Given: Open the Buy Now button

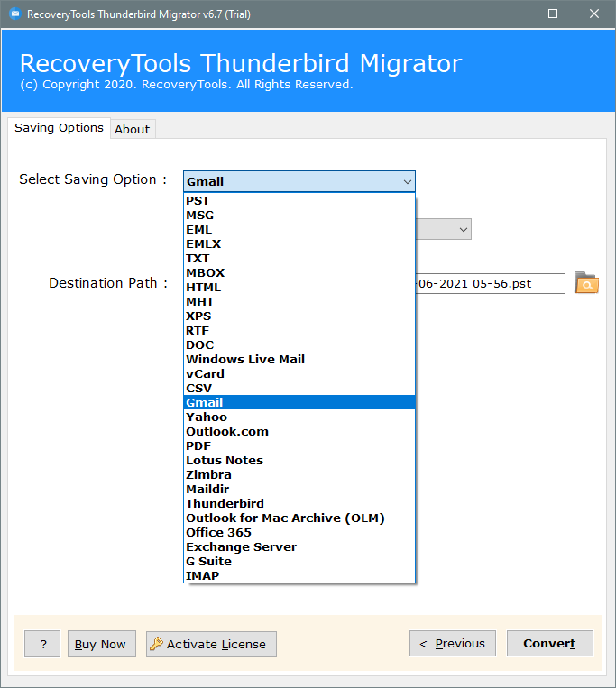Looking at the screenshot, I should [x=102, y=644].
